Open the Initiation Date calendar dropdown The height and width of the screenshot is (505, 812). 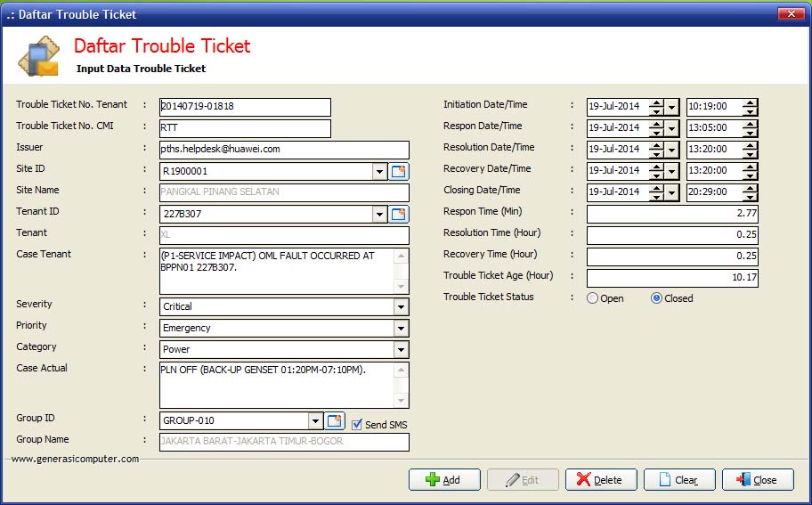pyautogui.click(x=672, y=107)
